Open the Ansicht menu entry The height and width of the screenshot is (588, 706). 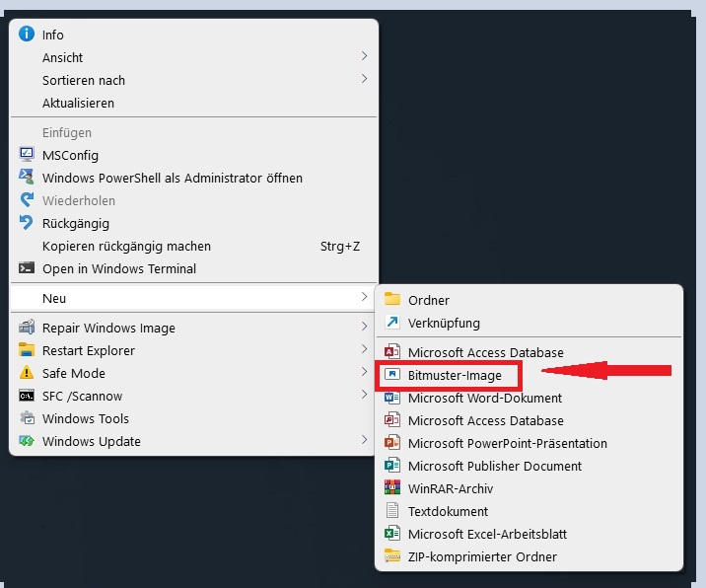[x=193, y=57]
